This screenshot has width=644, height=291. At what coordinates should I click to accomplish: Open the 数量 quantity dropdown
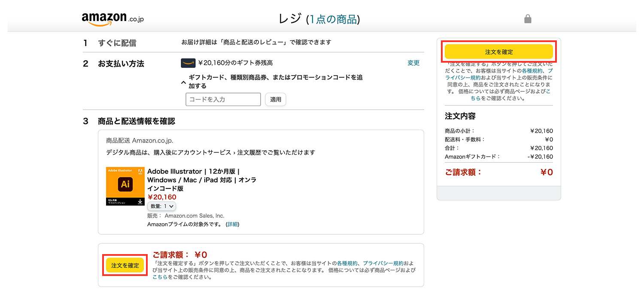[161, 206]
